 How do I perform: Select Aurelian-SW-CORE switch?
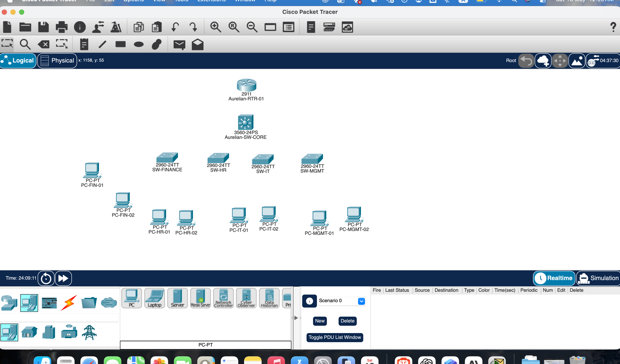[x=245, y=122]
